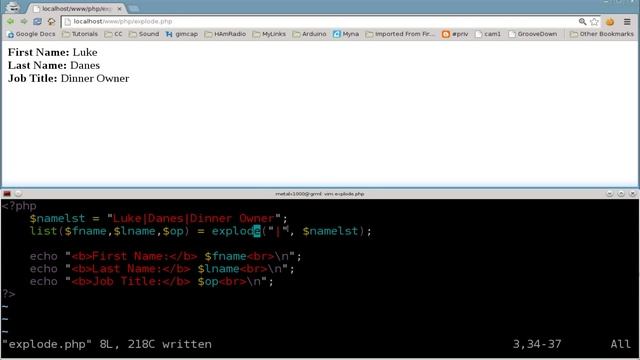Click vim status '"explode.php" 8L, 218C written'
This screenshot has width=640, height=360.
point(107,344)
